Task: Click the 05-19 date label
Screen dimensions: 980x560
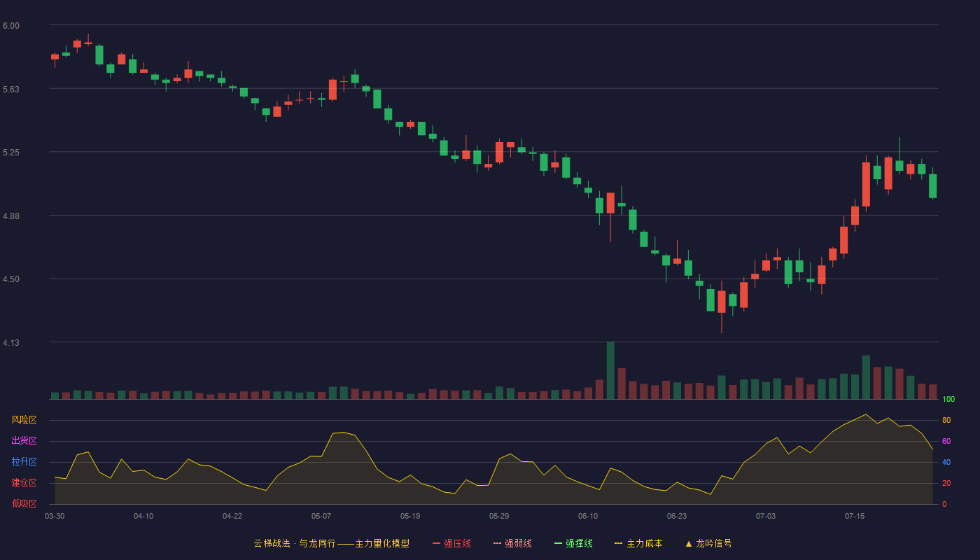Action: click(410, 516)
